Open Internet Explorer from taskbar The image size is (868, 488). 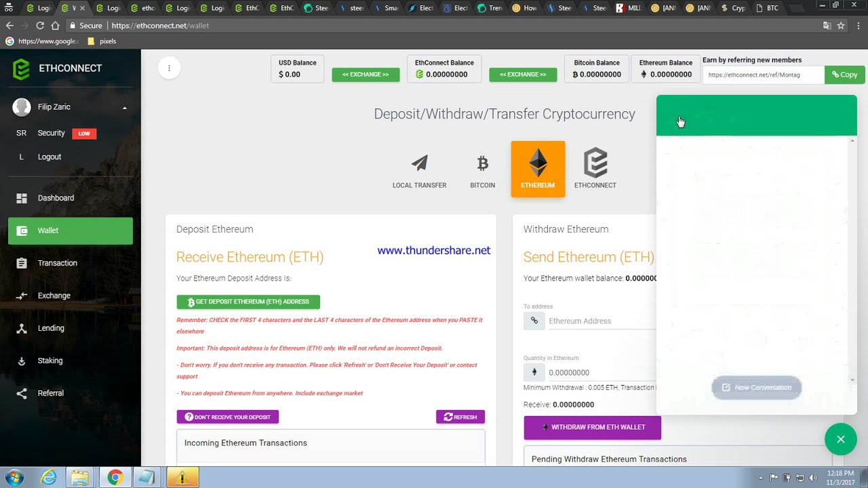[x=49, y=478]
